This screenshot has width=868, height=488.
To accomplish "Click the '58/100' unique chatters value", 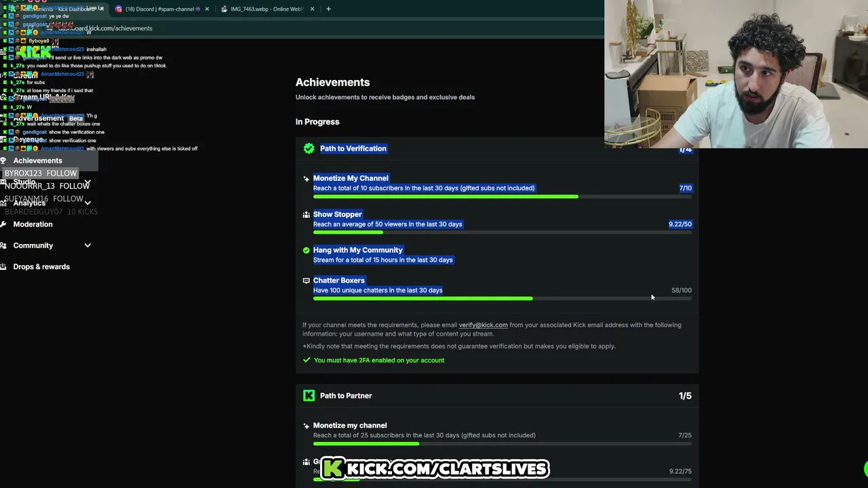I will (682, 290).
